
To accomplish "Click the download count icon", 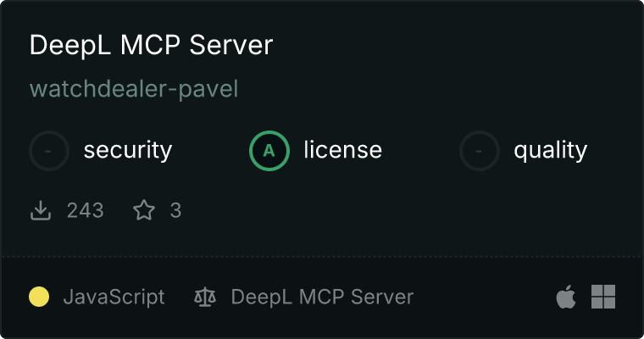I will 41,210.
